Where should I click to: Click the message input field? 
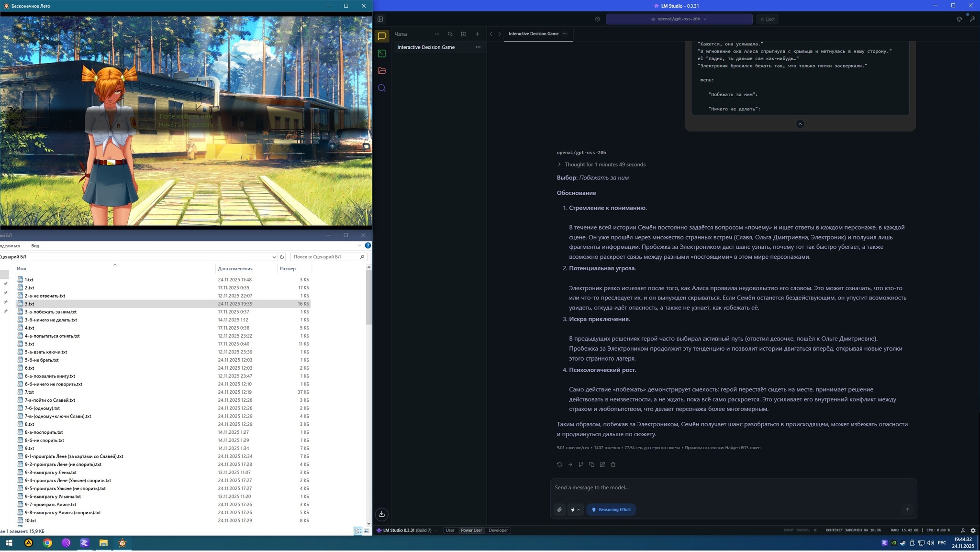(x=732, y=488)
